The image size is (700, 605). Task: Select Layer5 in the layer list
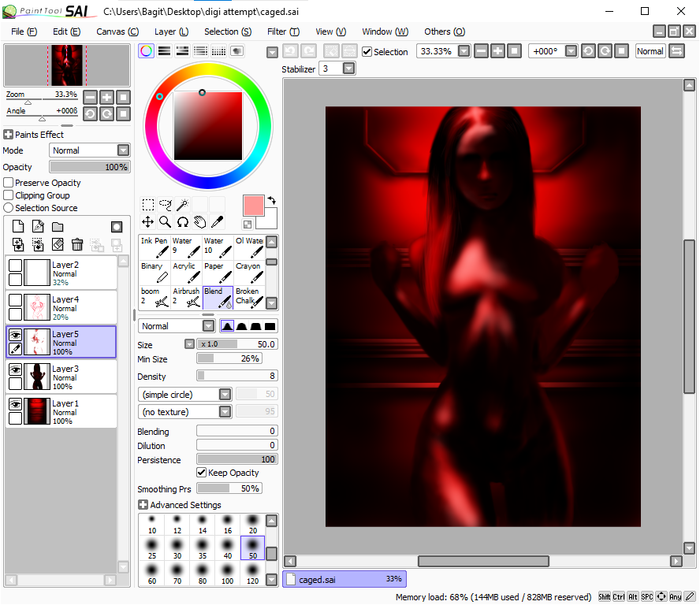tap(61, 342)
